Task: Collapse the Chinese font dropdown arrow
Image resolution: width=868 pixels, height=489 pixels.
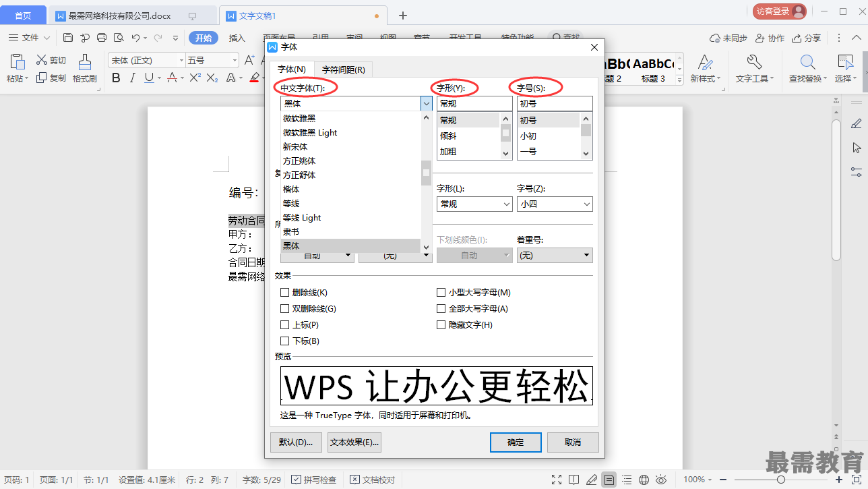Action: tap(426, 104)
